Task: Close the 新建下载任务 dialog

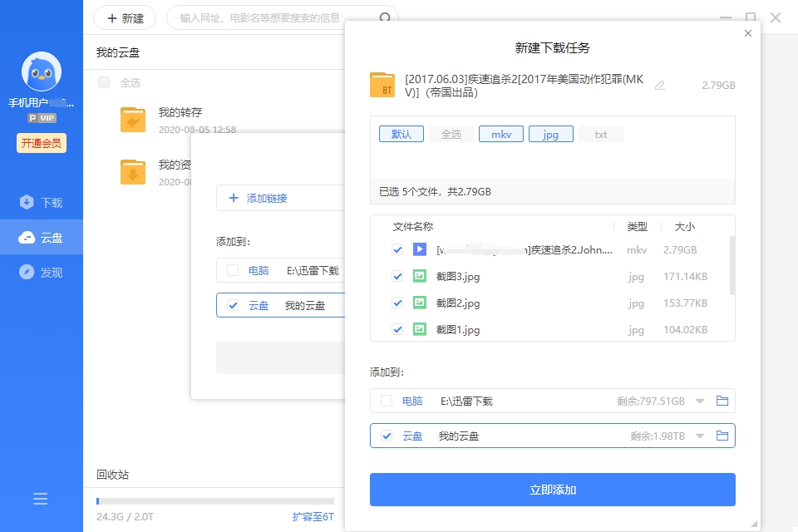Action: (x=747, y=33)
